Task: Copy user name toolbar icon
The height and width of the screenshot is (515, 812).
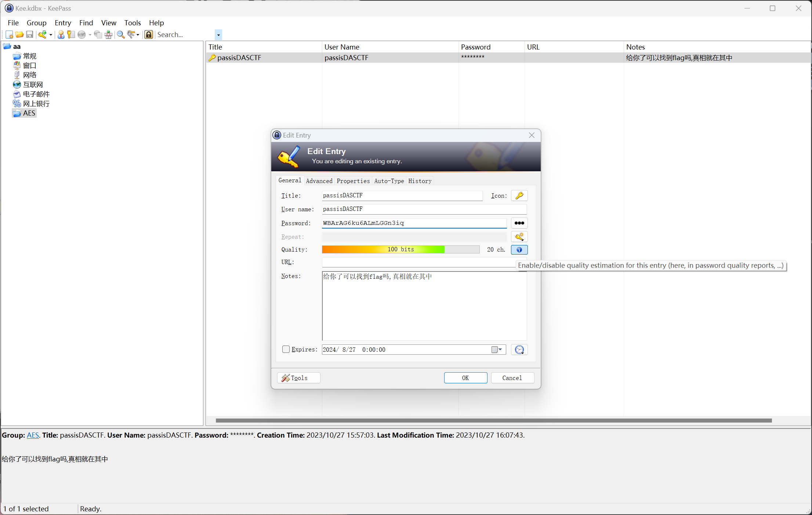Action: 61,34
